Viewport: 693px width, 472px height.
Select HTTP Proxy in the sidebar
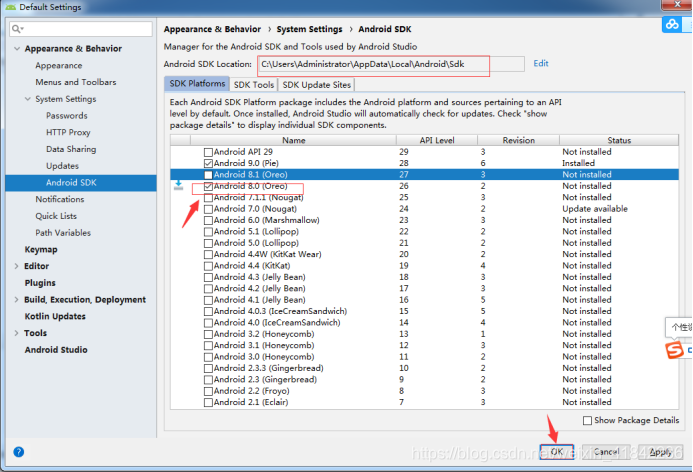[68, 133]
